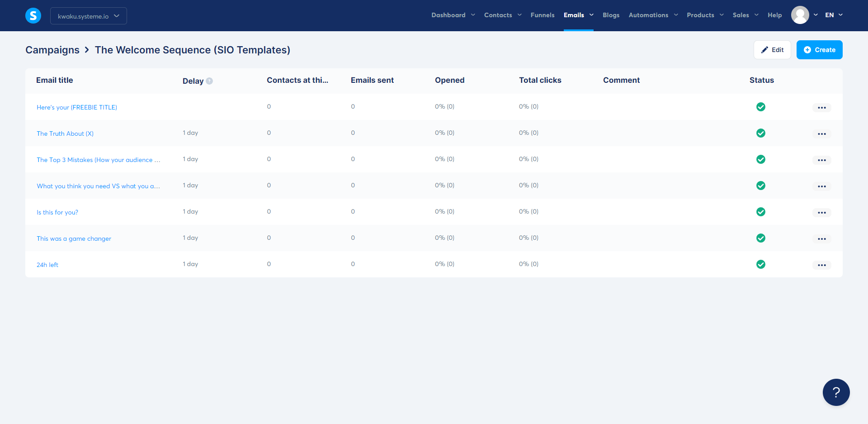Open three-dot menu for Is this for you?
This screenshot has height=424, width=868.
pos(821,213)
